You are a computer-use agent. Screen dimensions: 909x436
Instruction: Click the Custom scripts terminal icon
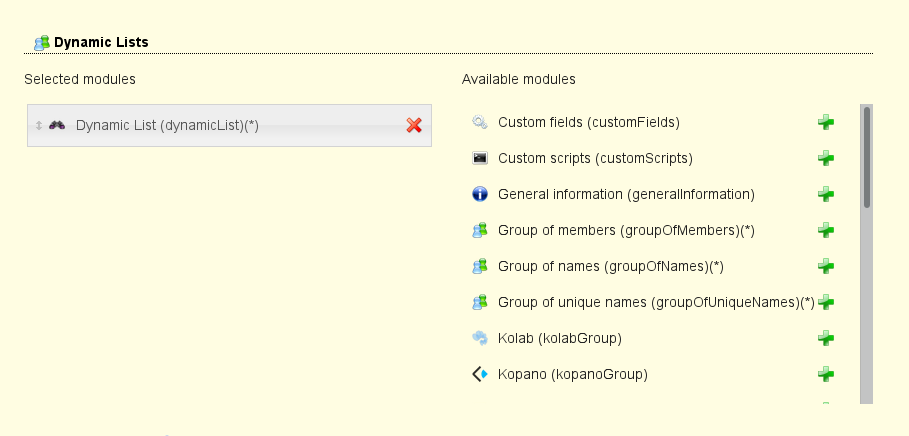point(480,158)
